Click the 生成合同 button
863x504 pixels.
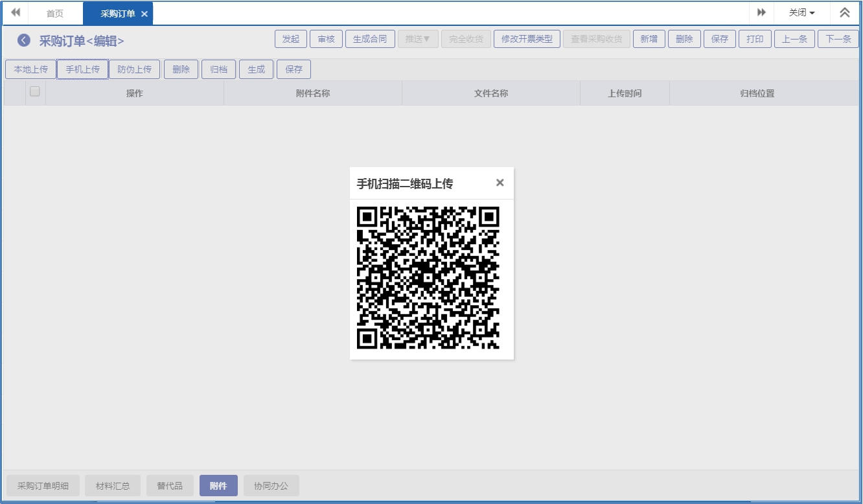(370, 39)
